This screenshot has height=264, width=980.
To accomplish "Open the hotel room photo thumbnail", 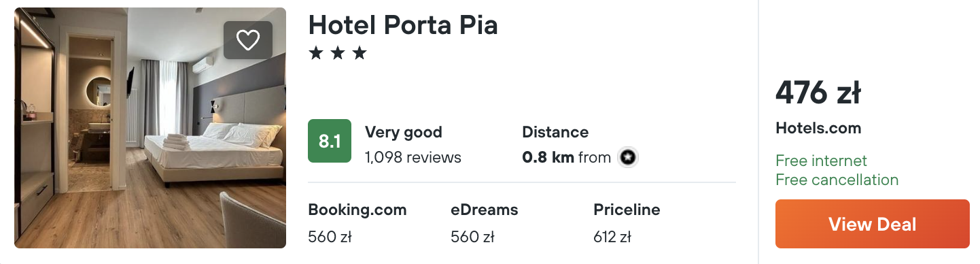I will tap(150, 128).
